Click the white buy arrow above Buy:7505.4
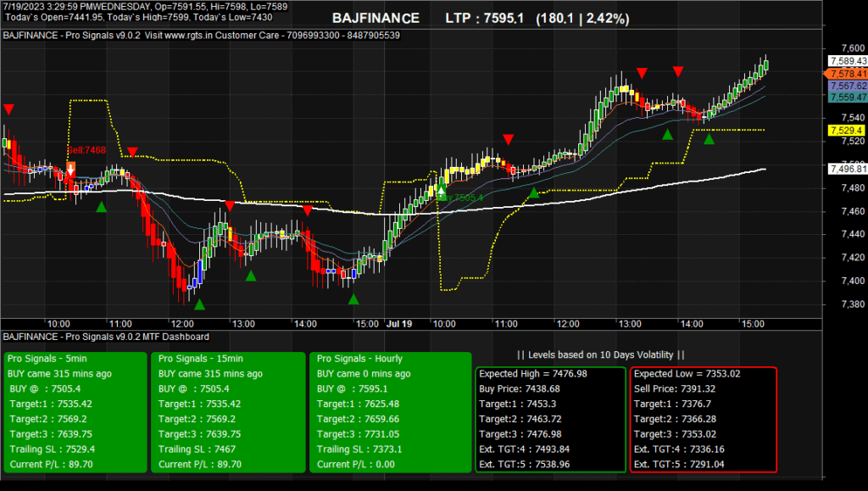 (x=442, y=190)
